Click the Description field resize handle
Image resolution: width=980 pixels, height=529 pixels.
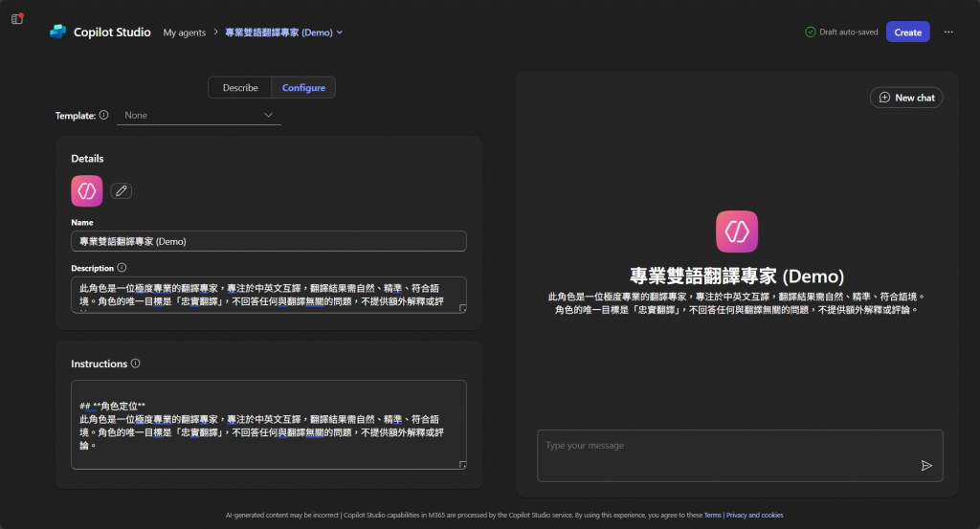coord(462,309)
